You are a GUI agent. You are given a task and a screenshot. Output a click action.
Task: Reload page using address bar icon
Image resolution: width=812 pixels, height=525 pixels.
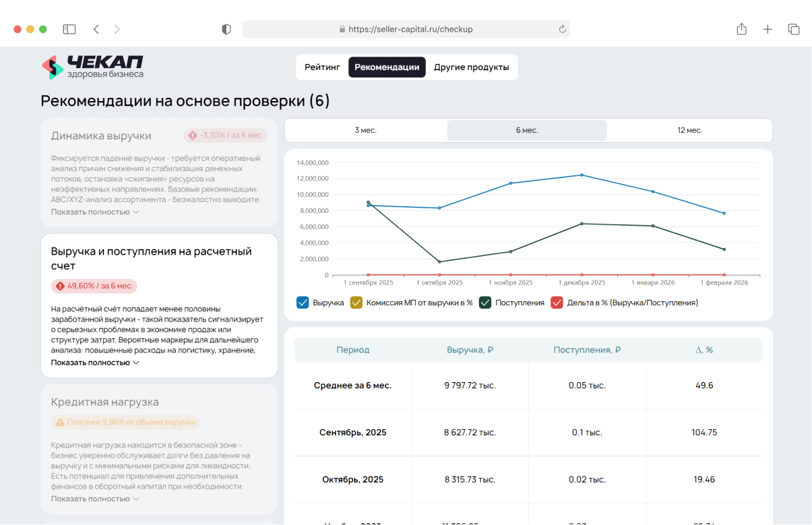tap(562, 29)
